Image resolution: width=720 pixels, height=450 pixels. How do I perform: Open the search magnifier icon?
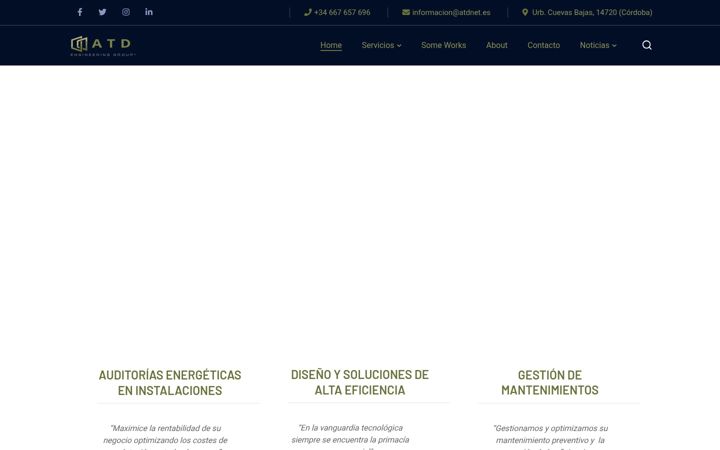click(647, 45)
